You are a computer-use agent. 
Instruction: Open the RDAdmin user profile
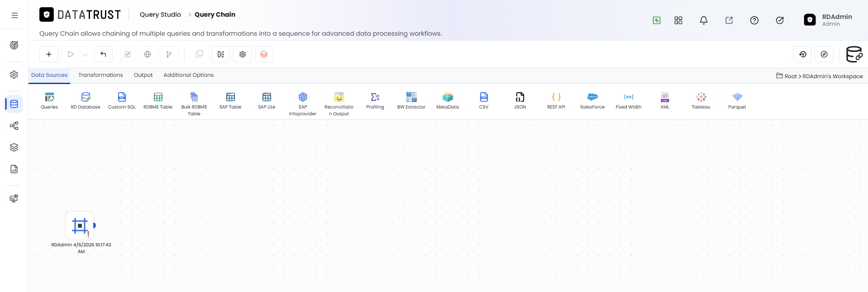click(x=828, y=20)
